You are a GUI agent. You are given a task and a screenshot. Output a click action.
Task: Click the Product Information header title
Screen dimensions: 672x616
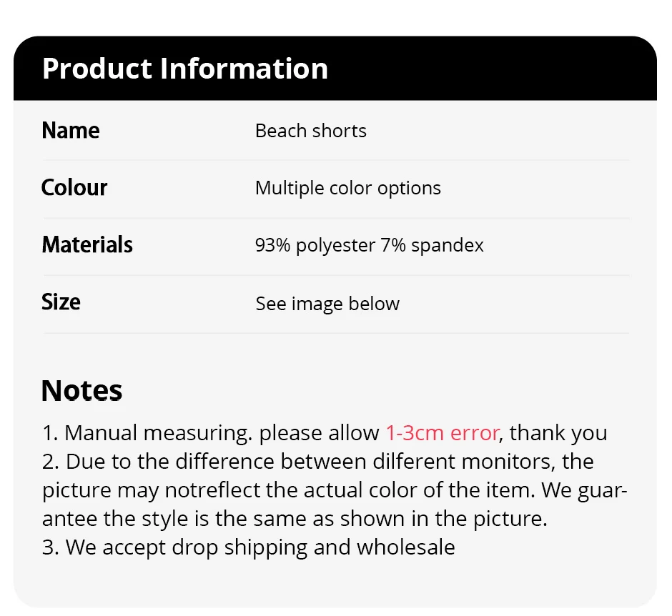[185, 69]
